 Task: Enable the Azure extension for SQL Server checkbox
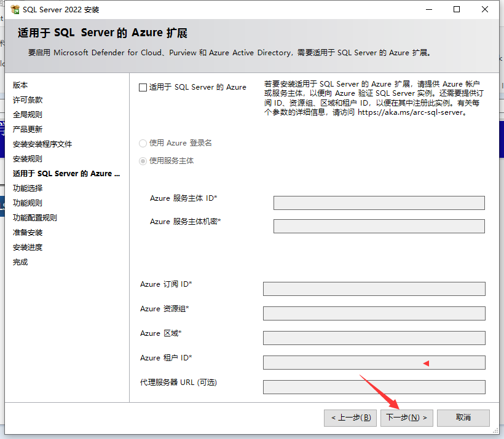coord(143,87)
